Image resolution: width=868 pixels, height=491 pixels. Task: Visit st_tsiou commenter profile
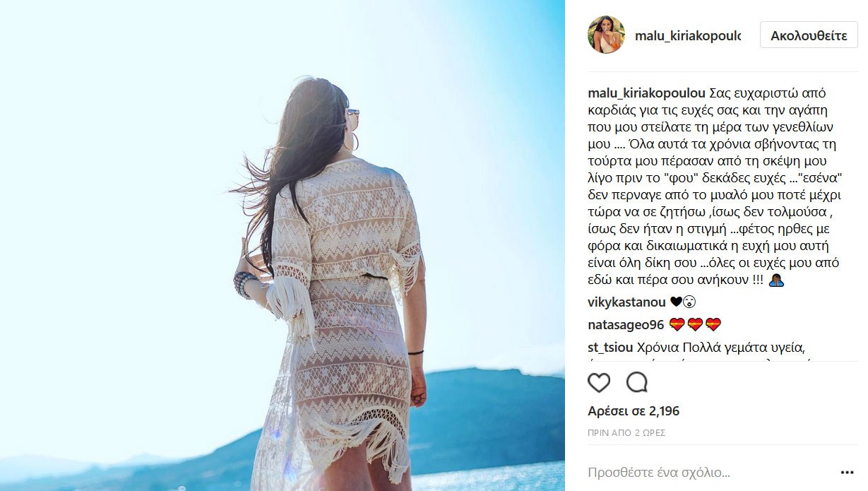[x=610, y=348]
